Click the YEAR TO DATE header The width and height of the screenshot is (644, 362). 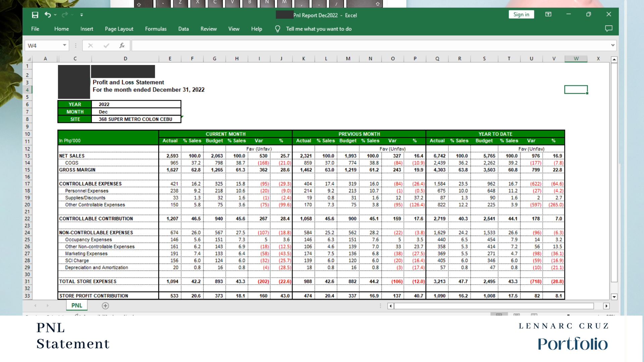pyautogui.click(x=495, y=134)
